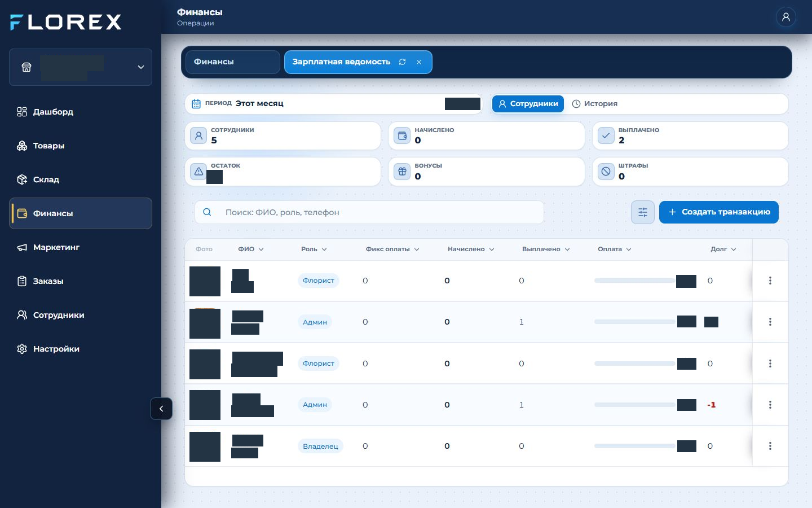This screenshot has height=508, width=812.
Task: Focus the search ФИО, роль, телефон field
Action: (369, 212)
